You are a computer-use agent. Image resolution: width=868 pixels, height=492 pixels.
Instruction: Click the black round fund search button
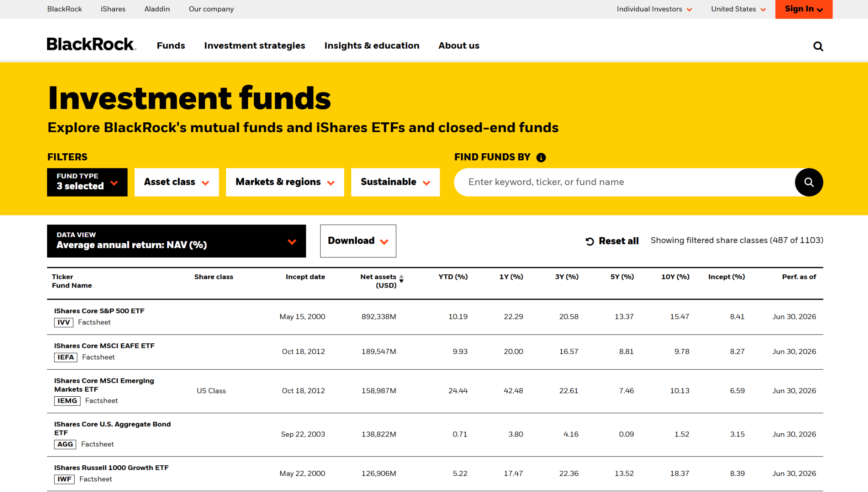[x=809, y=182]
